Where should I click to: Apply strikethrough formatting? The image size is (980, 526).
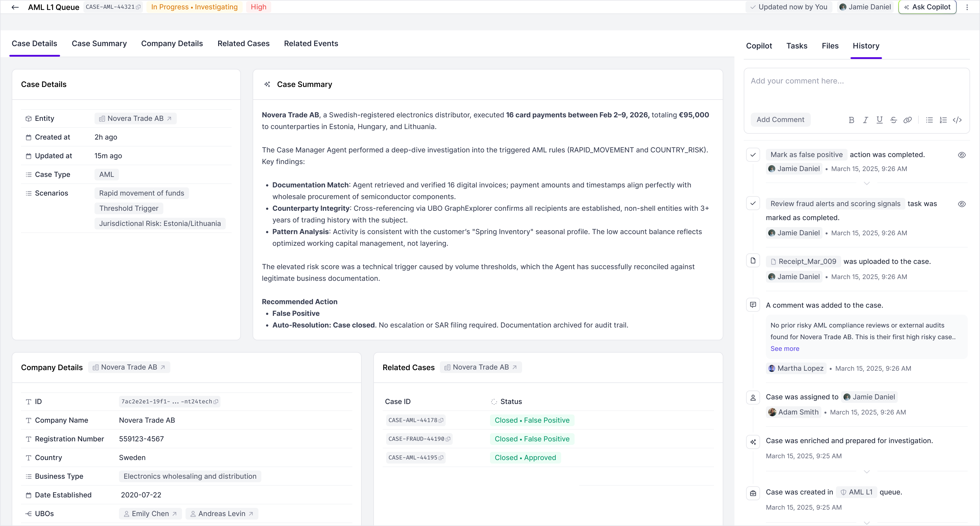pos(894,120)
